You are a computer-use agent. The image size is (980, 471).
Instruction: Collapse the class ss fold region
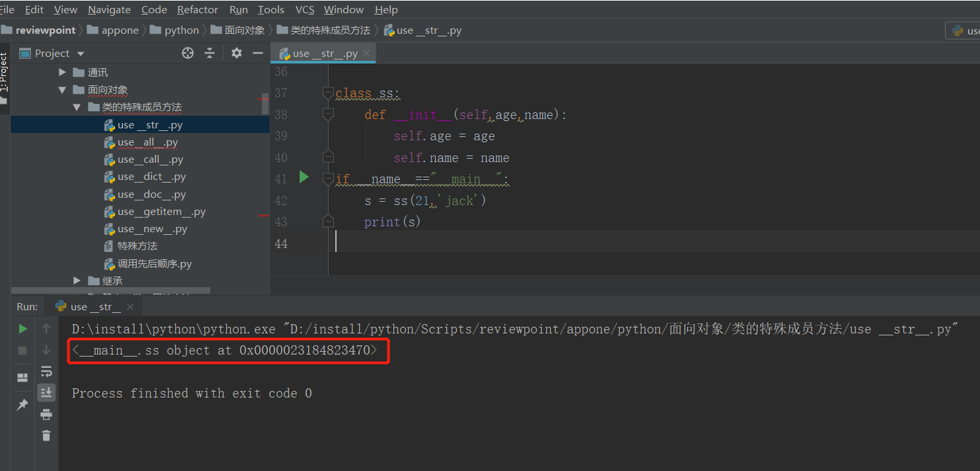(x=328, y=93)
